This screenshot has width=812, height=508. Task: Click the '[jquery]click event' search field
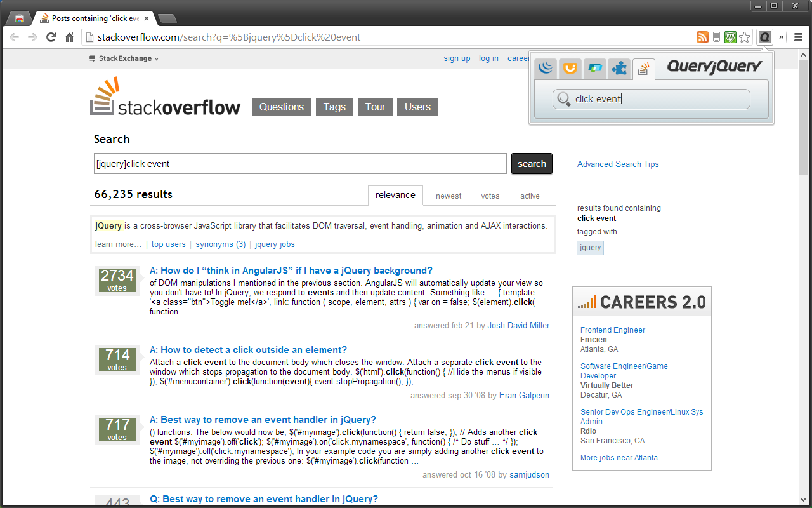click(300, 164)
